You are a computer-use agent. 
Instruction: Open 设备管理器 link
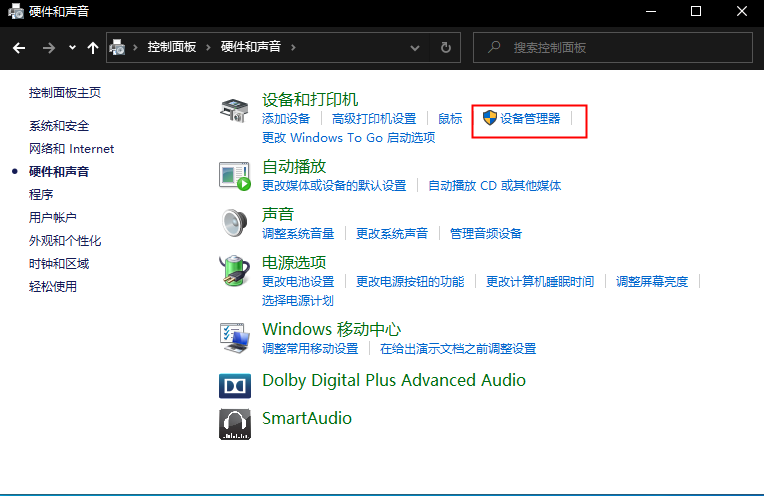(x=530, y=118)
